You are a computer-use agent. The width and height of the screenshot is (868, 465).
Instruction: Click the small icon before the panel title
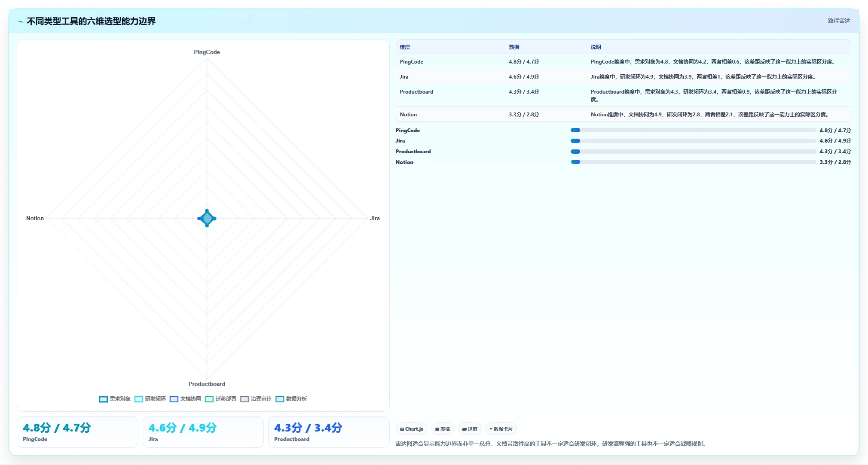(20, 21)
